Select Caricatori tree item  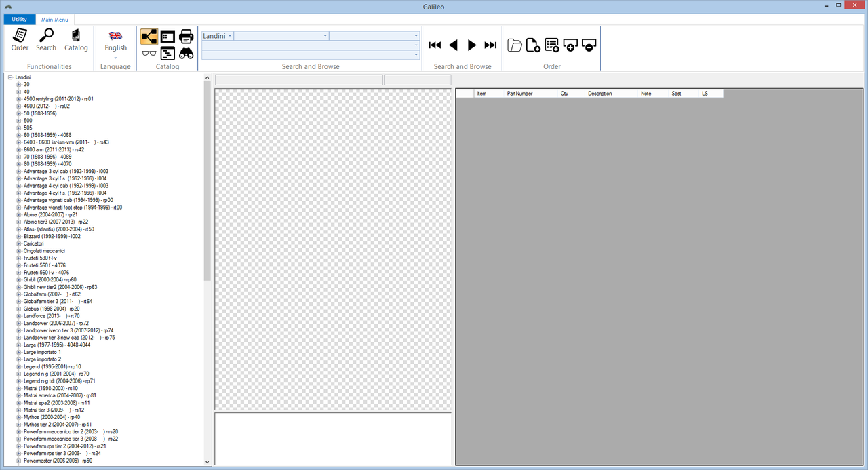pyautogui.click(x=34, y=243)
